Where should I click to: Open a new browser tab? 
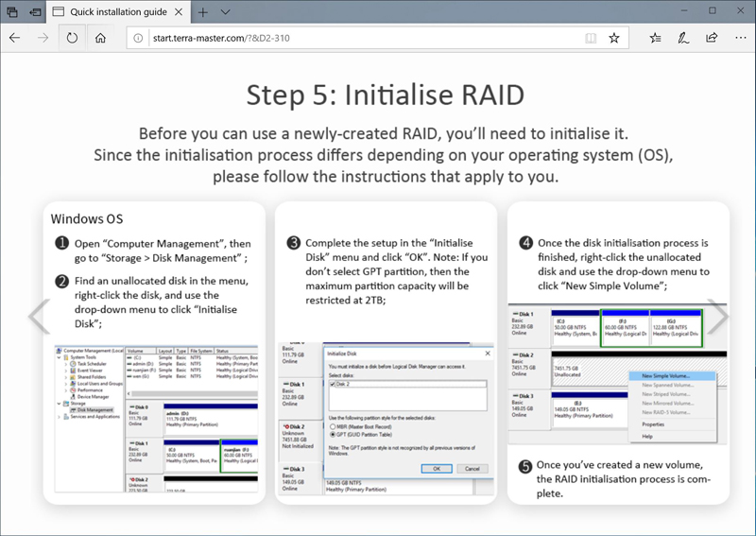coord(202,12)
